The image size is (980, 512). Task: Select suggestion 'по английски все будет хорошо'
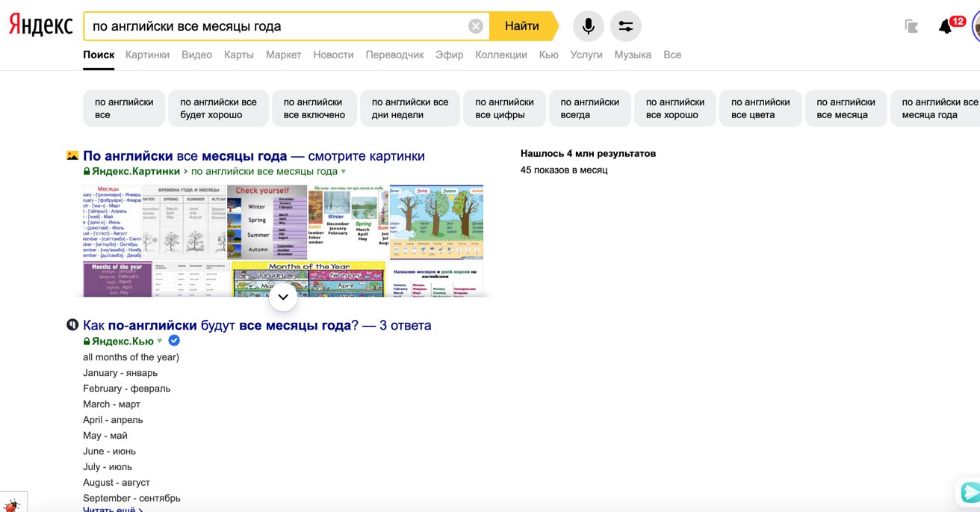pos(218,108)
